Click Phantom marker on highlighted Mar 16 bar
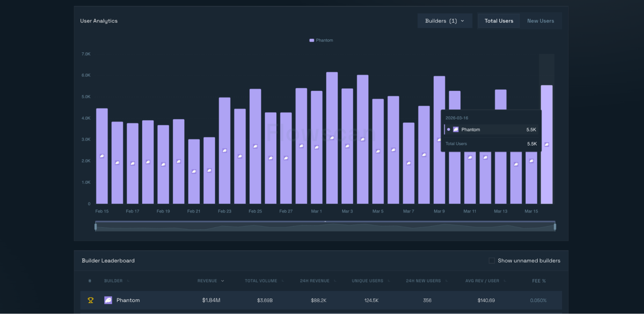 pyautogui.click(x=547, y=144)
